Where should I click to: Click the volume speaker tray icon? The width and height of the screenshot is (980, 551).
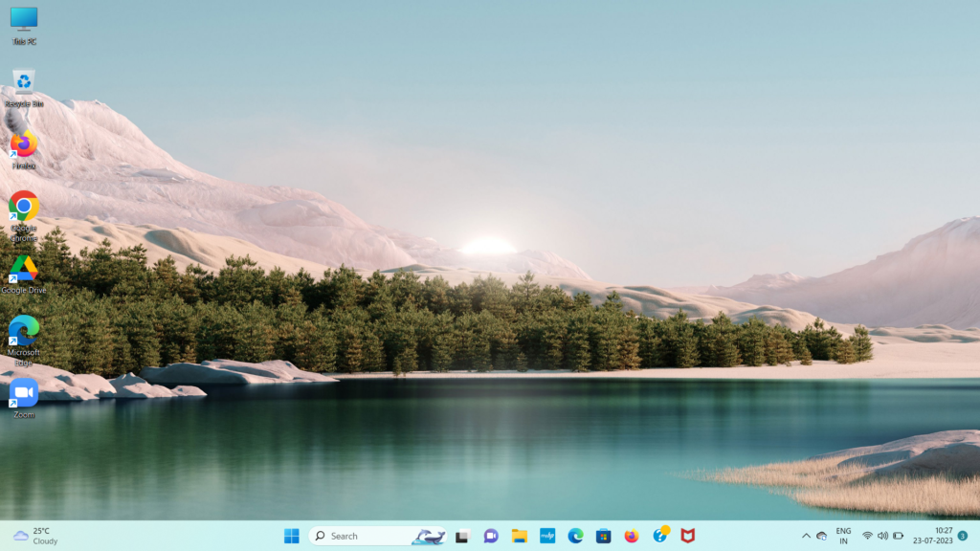click(x=882, y=536)
